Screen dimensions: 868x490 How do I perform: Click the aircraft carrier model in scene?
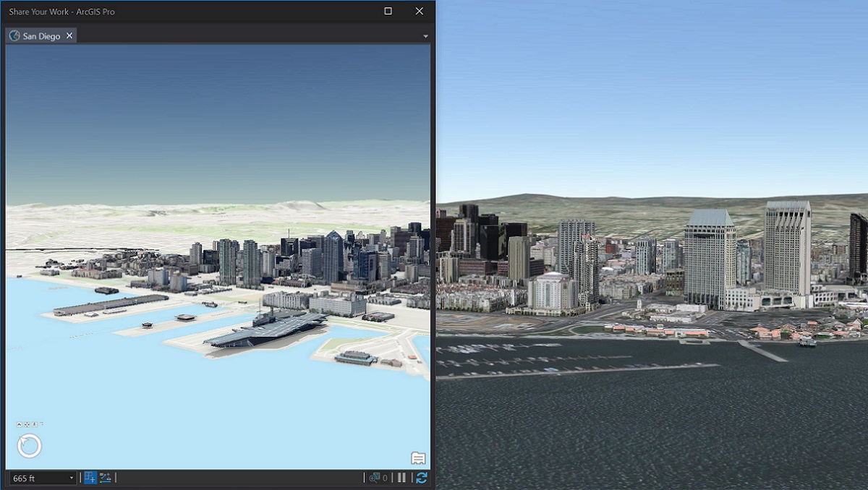[x=265, y=330]
